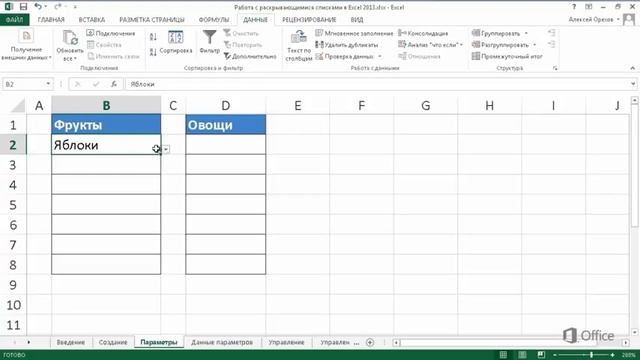
Task: Switch to Page Break Preview icon
Action: click(x=541, y=355)
